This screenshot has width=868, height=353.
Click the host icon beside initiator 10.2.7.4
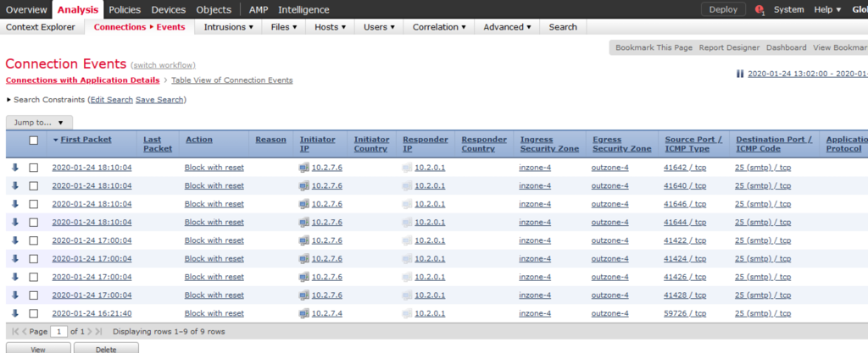[x=304, y=313]
